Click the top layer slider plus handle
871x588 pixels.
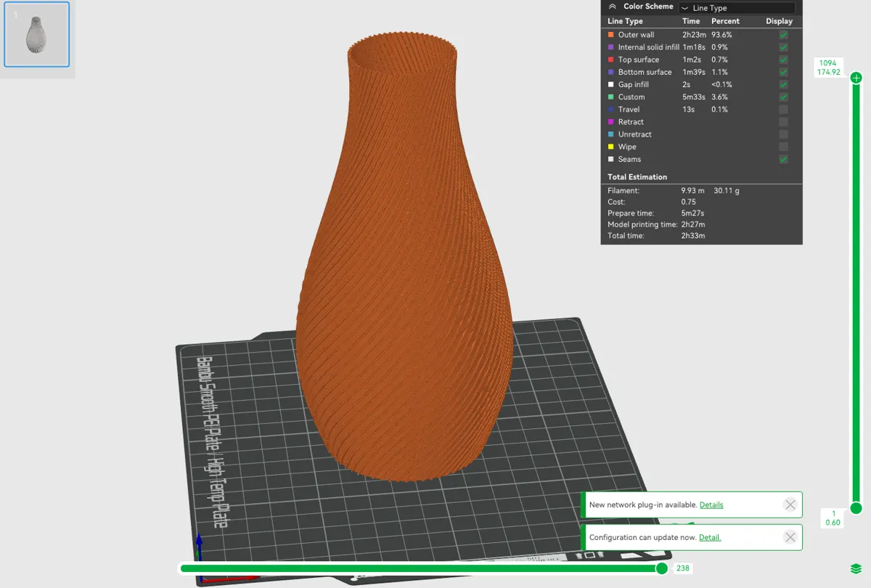856,78
